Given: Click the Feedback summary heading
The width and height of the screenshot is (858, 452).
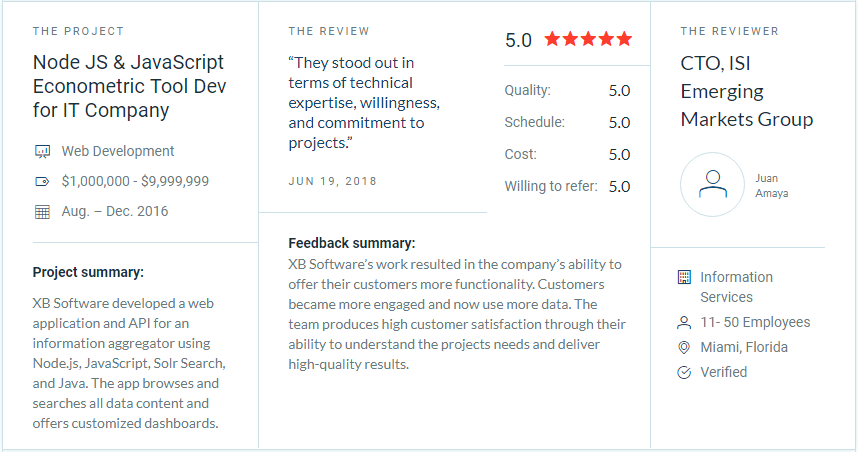Looking at the screenshot, I should 352,244.
